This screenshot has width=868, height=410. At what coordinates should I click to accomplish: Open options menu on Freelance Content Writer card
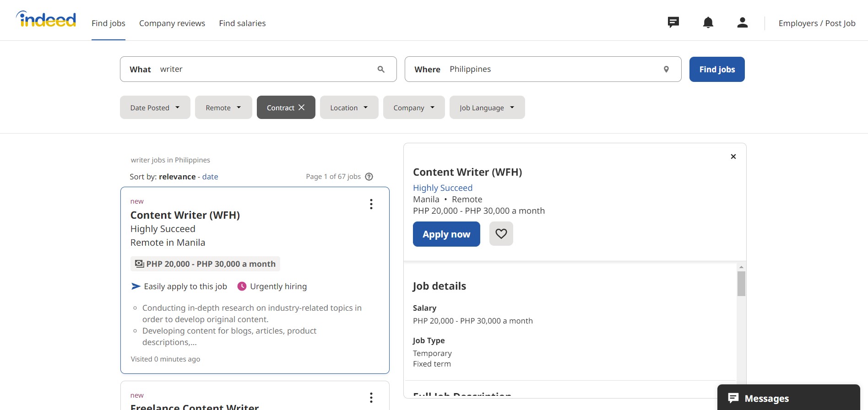coord(371,398)
